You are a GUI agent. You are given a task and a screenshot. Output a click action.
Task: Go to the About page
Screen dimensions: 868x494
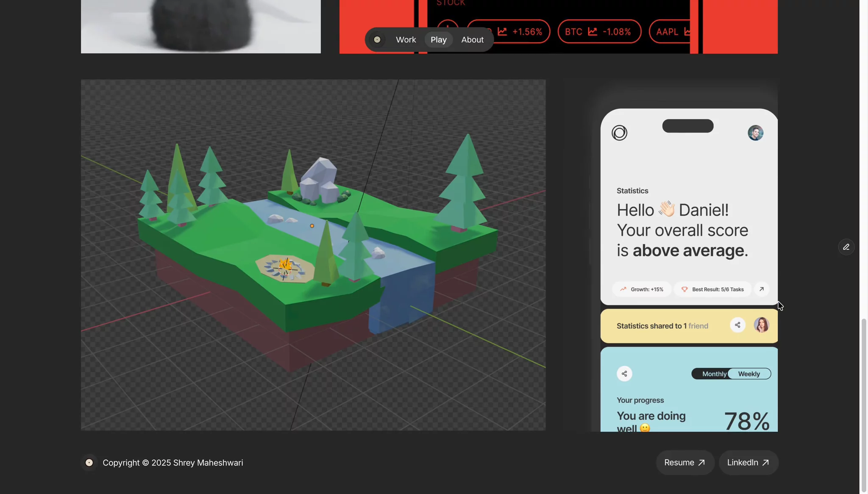[472, 40]
